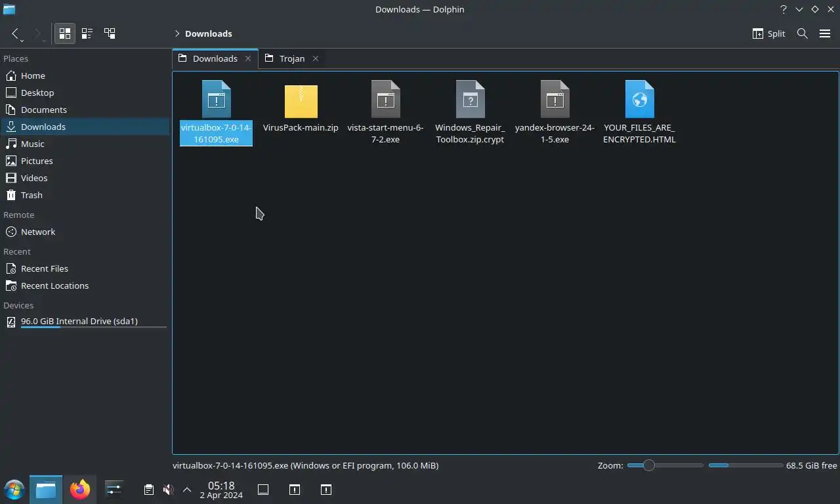Screen dimensions: 840x504
Task: Select yandex-browser-24-1-5.exe file icon
Action: tap(555, 99)
